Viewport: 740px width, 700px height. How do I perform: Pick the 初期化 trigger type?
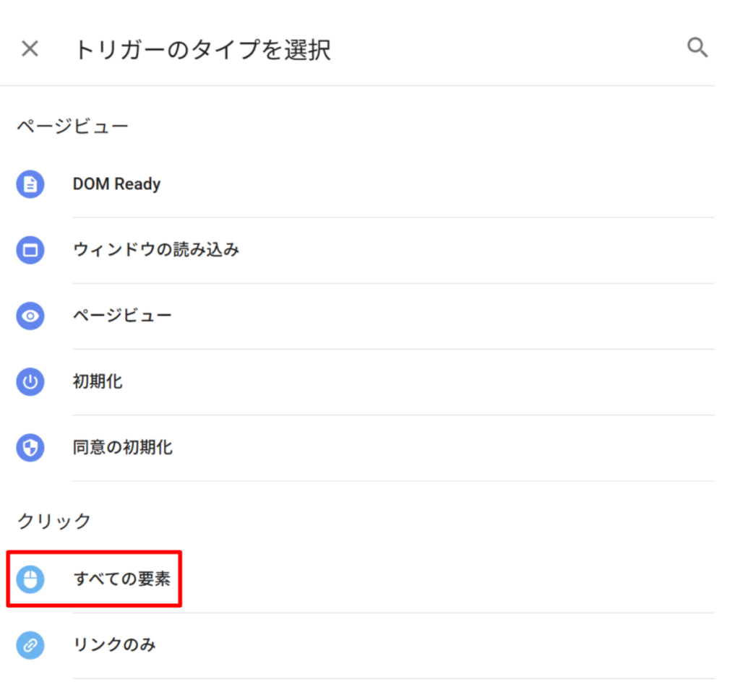click(x=98, y=382)
